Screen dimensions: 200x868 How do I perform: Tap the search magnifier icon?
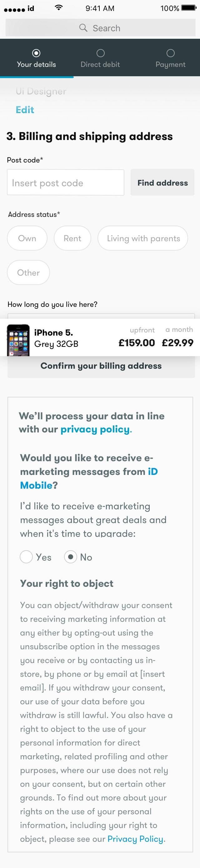pos(83,27)
